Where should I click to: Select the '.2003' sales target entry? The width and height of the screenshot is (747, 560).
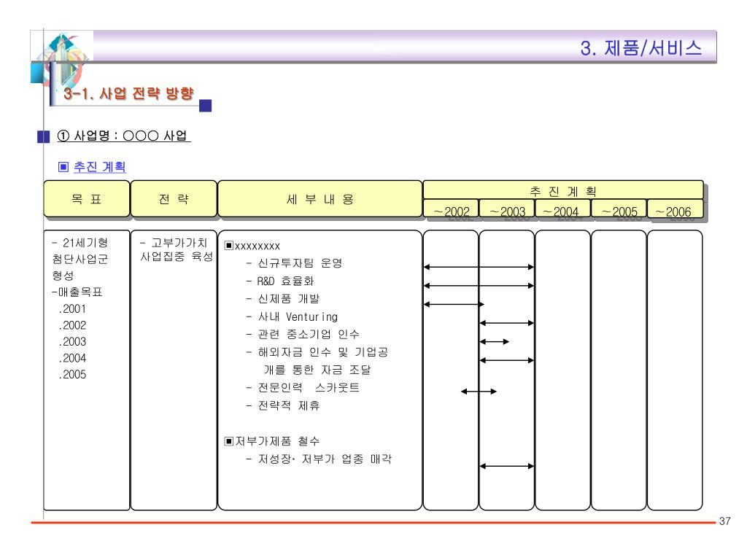pyautogui.click(x=72, y=341)
